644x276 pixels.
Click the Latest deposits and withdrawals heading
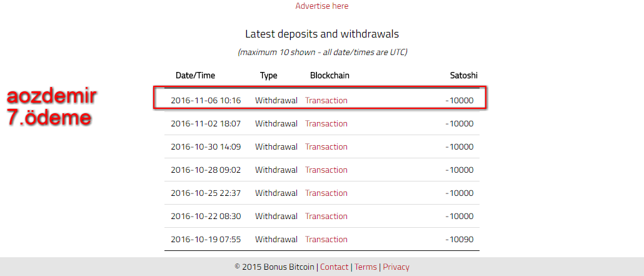[322, 34]
